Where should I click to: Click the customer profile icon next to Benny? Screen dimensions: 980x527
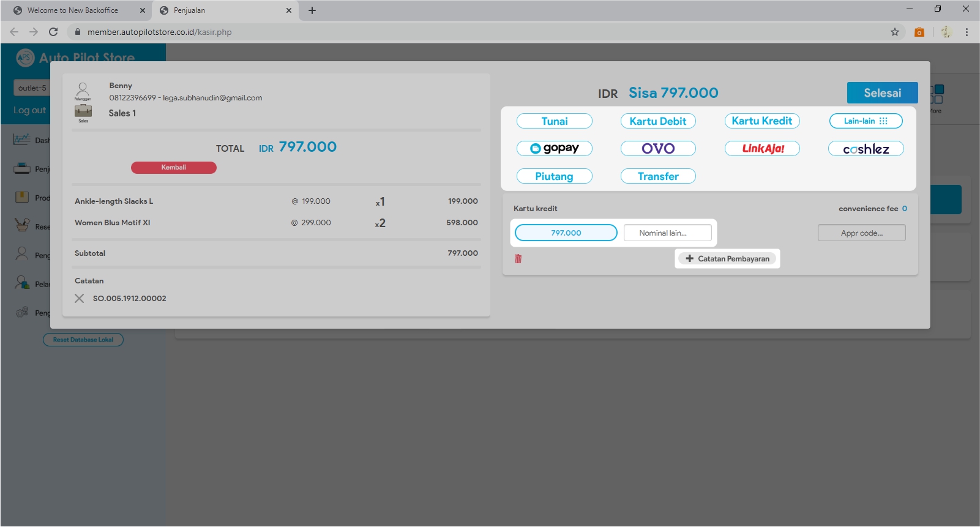83,91
